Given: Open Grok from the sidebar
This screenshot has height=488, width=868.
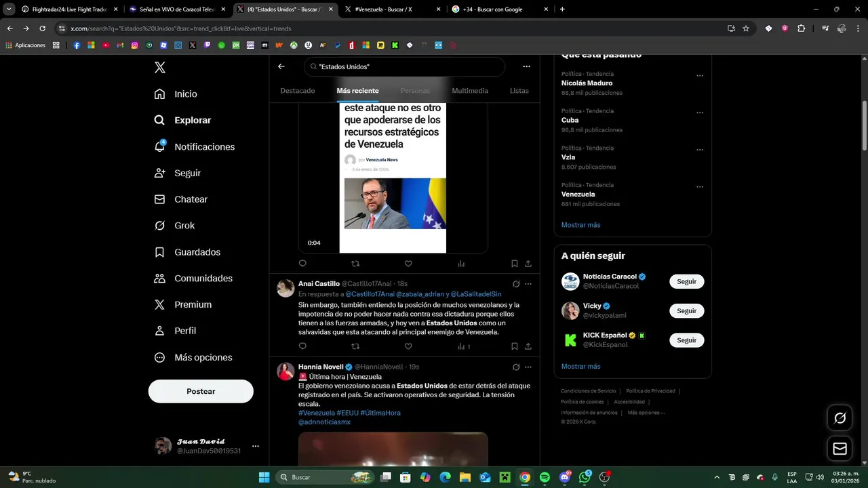Looking at the screenshot, I should 174,226.
